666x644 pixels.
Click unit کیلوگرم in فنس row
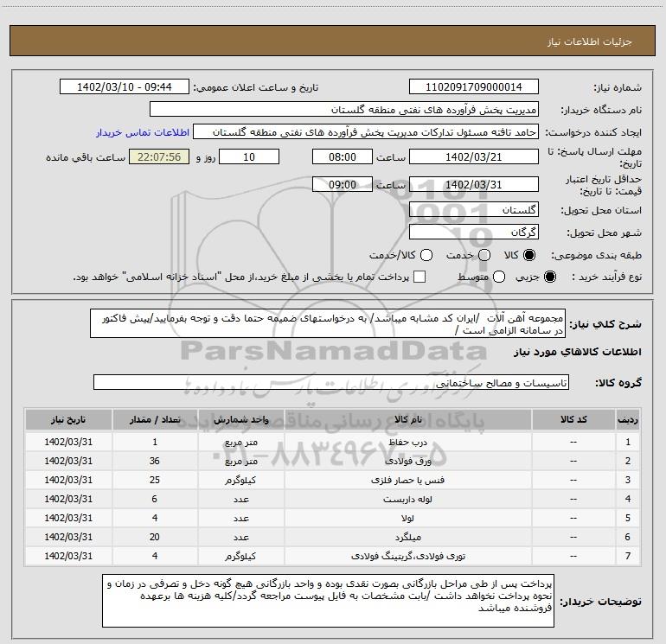[240, 480]
